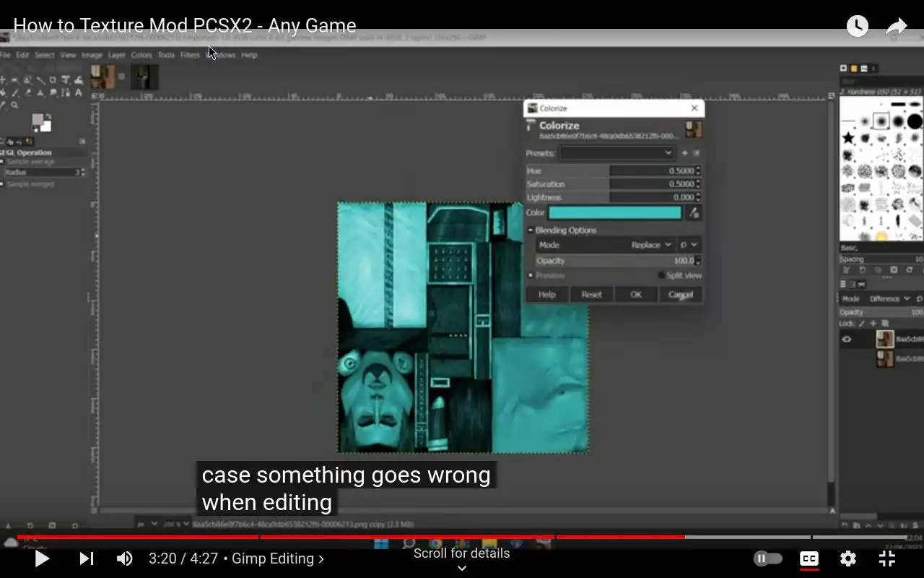Open the Edit menu
Screen dimensions: 924x578
click(22, 55)
